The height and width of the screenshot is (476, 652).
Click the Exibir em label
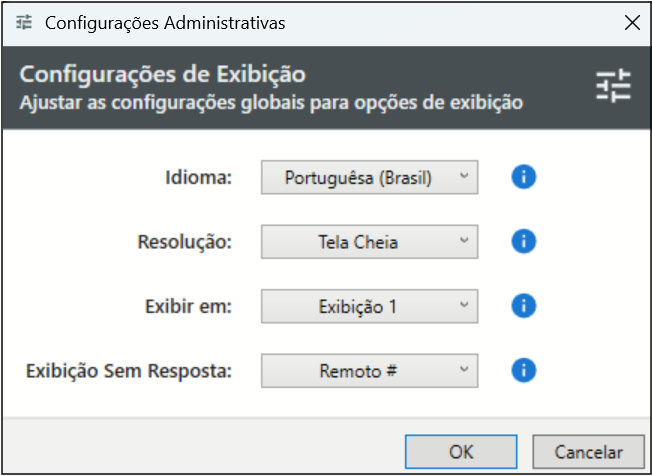[x=187, y=307]
